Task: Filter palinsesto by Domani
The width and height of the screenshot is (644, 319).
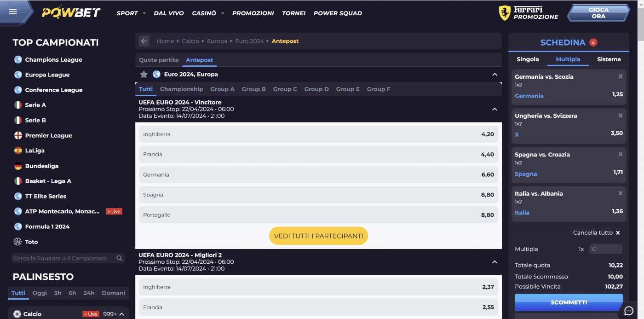Action: tap(114, 293)
